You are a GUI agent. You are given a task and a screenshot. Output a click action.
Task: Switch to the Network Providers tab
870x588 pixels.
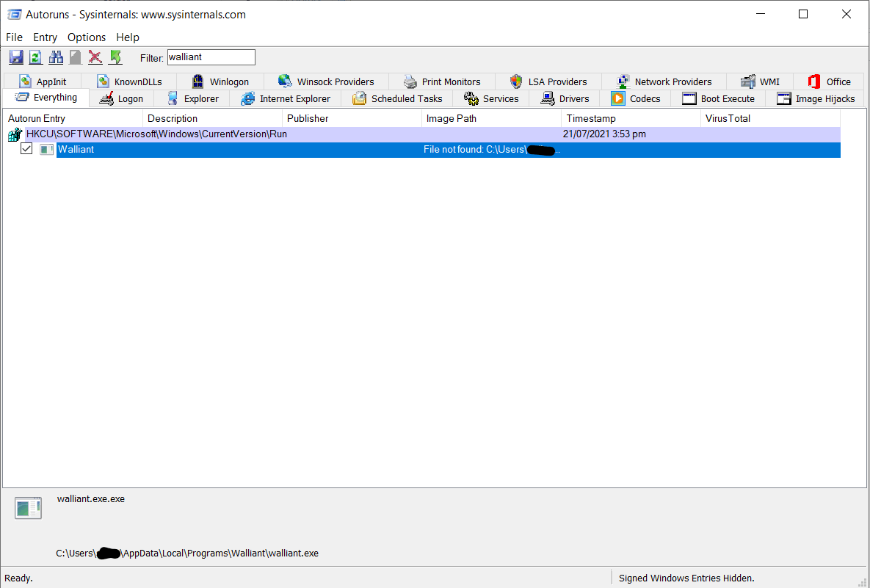[664, 81]
